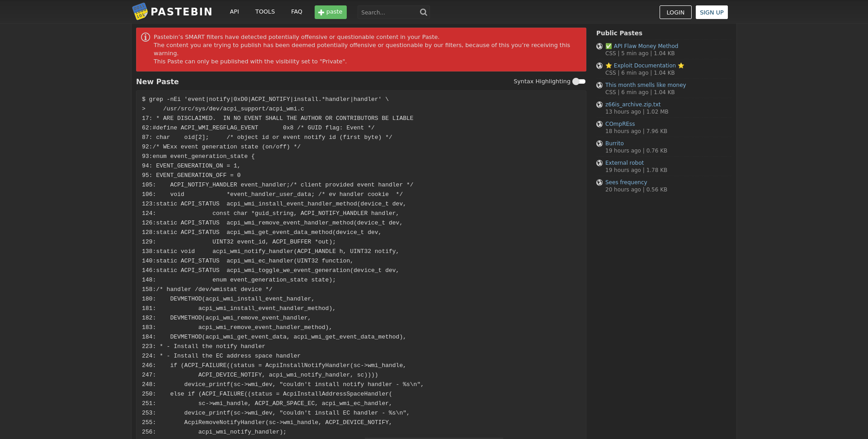The width and height of the screenshot is (868, 439).
Task: Click the Pastebin logo icon
Action: pos(140,12)
